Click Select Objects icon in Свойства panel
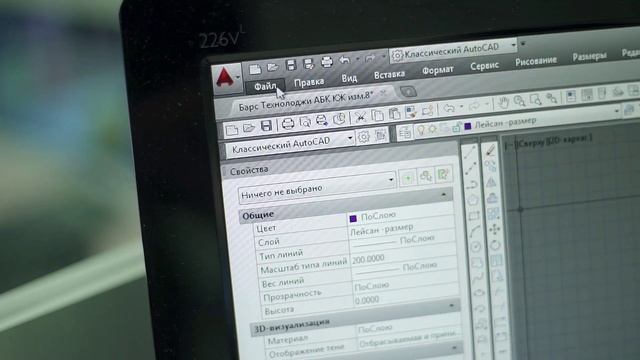Viewport: 640px width, 360px height. [426, 176]
